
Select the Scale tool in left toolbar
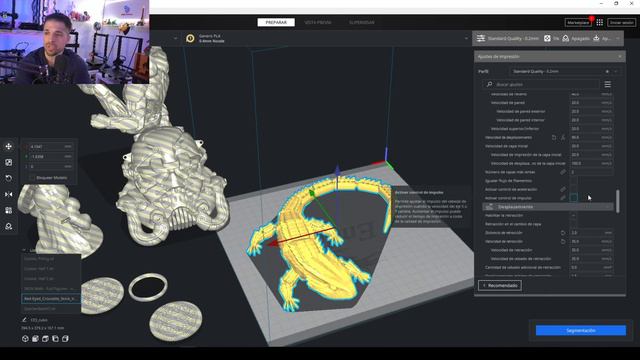click(x=9, y=162)
